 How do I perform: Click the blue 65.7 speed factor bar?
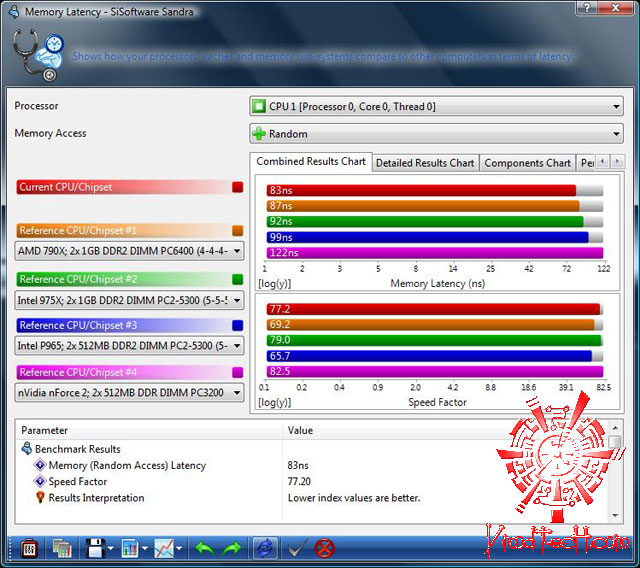pos(429,356)
